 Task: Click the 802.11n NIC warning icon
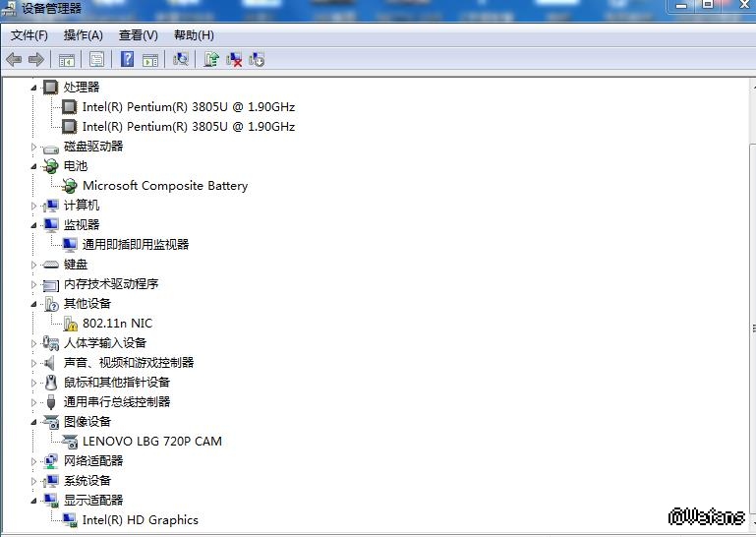tap(71, 324)
